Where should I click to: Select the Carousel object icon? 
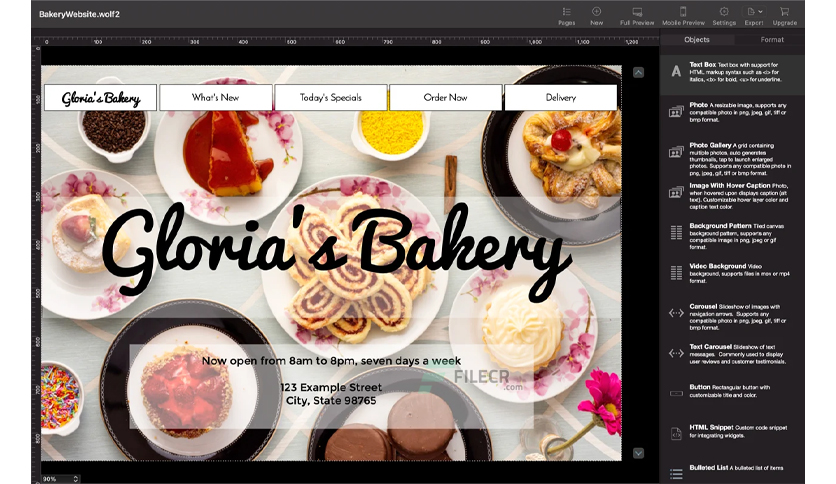click(676, 313)
